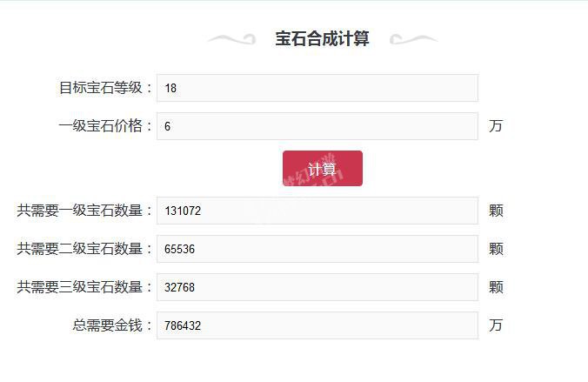588x382 pixels.
Task: Click the 131072 first-level gem quantity field
Action: [x=317, y=211]
